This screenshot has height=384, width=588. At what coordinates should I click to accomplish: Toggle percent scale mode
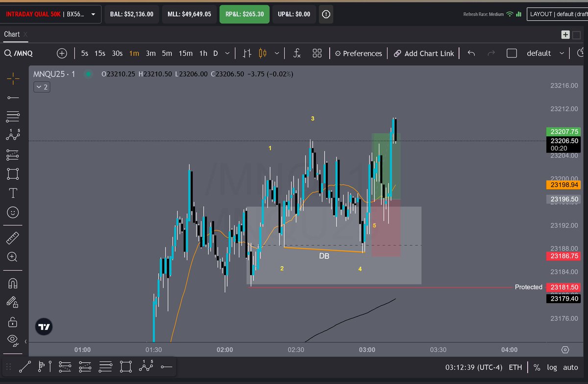(x=537, y=367)
